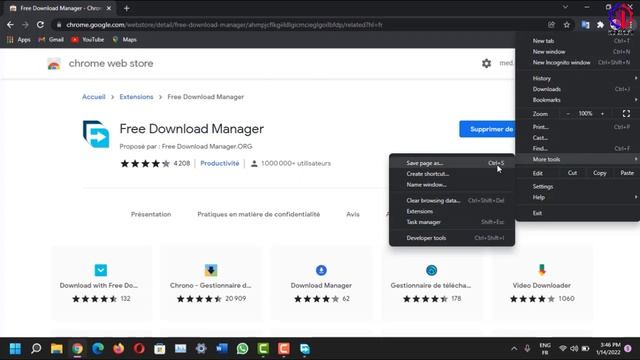Open Downloads from Chrome menu

pos(577,89)
